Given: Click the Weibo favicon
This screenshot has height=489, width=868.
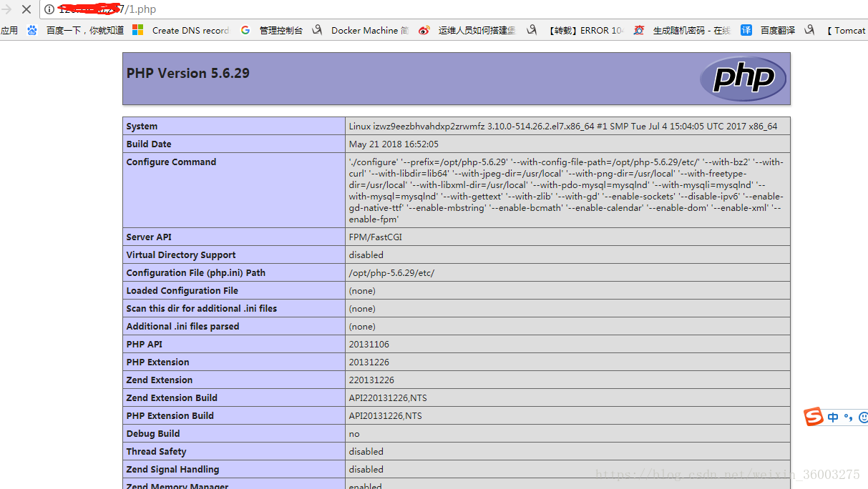Looking at the screenshot, I should 424,30.
